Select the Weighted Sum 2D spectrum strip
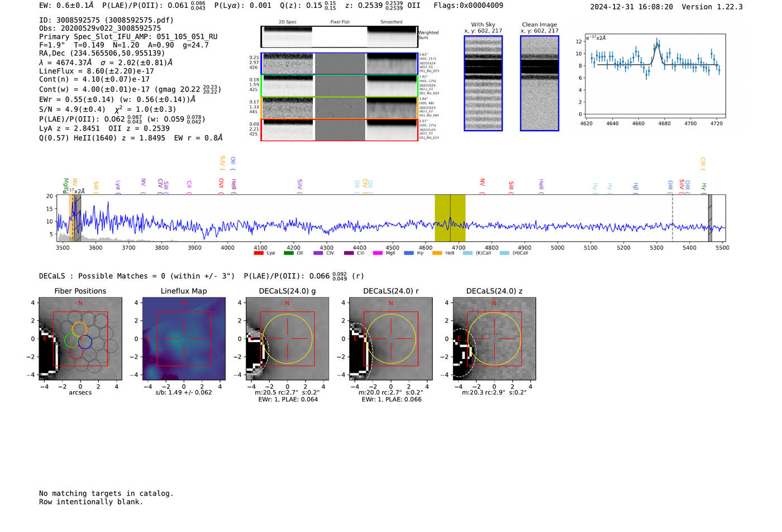The width and height of the screenshot is (782, 532). [x=339, y=37]
